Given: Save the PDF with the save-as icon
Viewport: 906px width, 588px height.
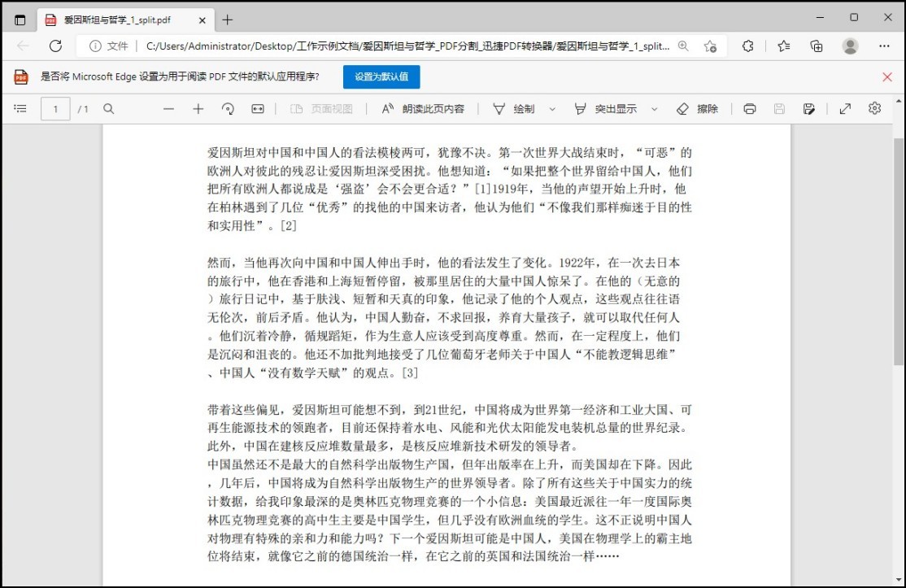Looking at the screenshot, I should tap(808, 107).
